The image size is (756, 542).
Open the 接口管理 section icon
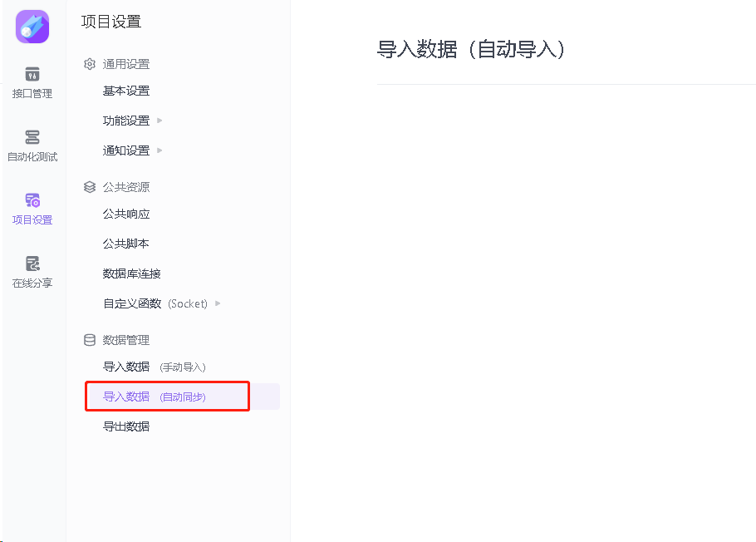point(32,75)
